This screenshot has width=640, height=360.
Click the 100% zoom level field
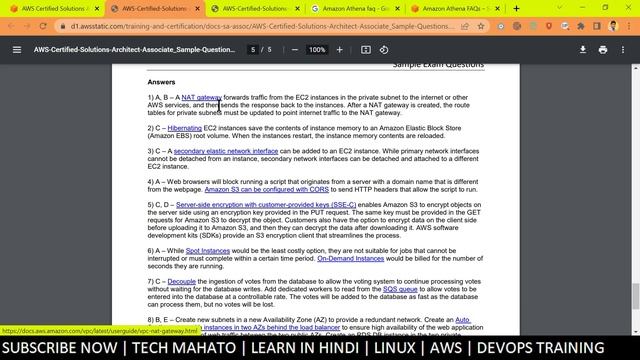317,50
